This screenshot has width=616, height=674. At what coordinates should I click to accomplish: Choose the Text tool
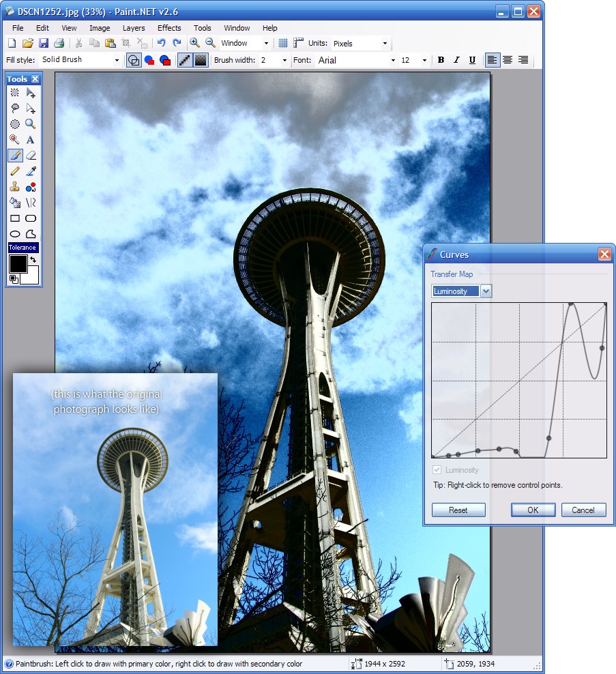[x=31, y=139]
